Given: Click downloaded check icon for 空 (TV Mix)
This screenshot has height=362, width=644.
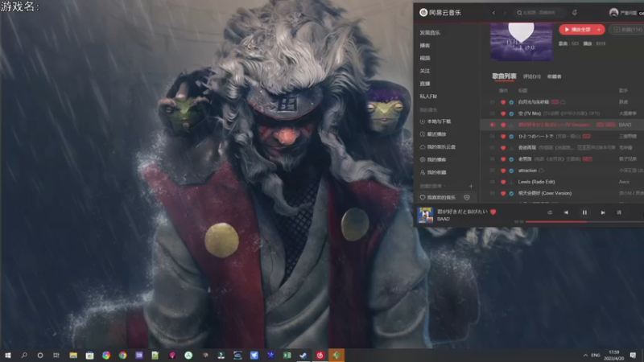Looking at the screenshot, I should point(511,113).
